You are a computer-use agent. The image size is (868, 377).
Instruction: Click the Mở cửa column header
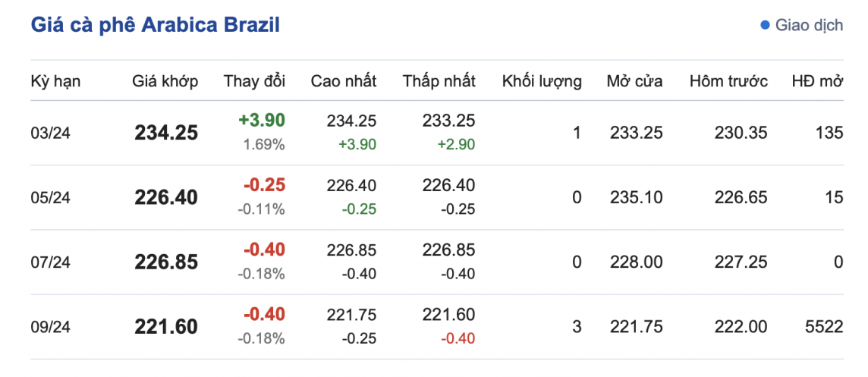634,81
